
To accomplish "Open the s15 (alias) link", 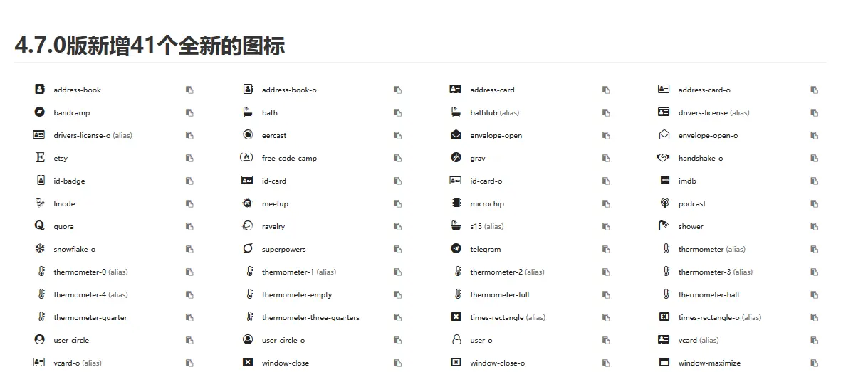I will pyautogui.click(x=487, y=226).
